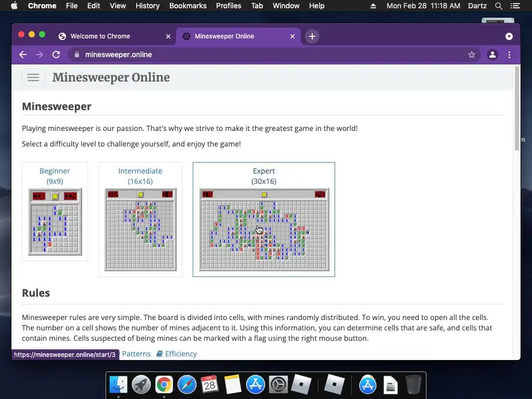The width and height of the screenshot is (532, 399).
Task: Start Expert (30x16) game
Action: click(x=263, y=176)
